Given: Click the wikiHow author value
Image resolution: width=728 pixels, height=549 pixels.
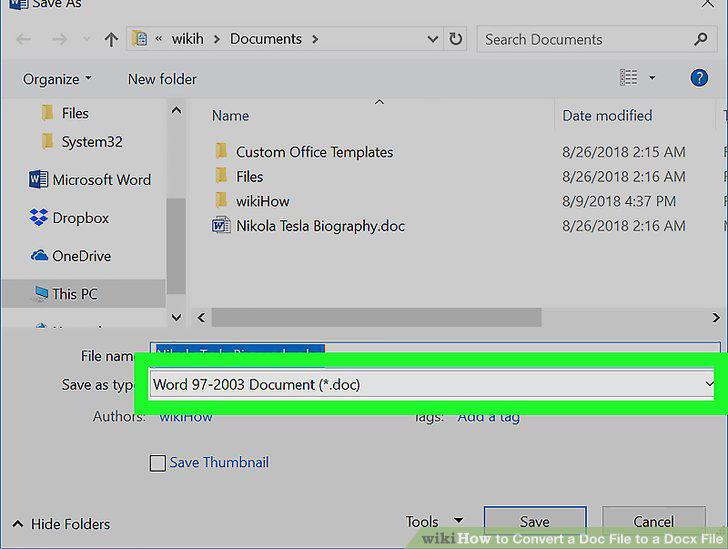Looking at the screenshot, I should tap(186, 417).
